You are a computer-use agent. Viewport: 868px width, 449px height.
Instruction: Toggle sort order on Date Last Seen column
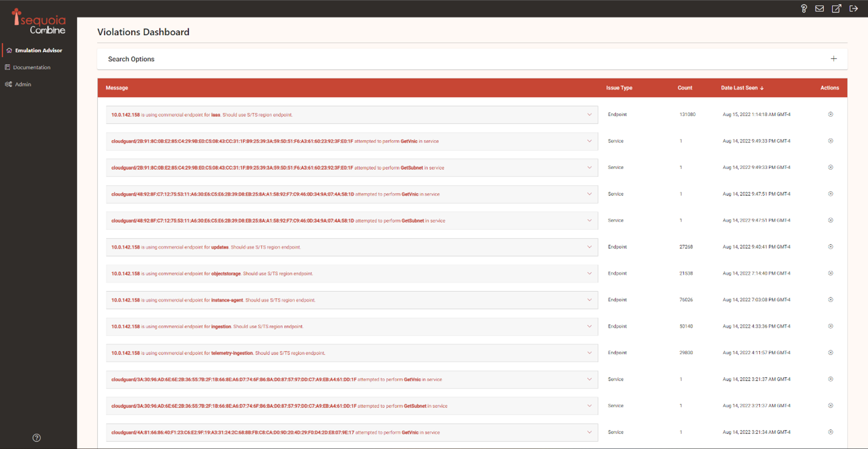point(742,87)
